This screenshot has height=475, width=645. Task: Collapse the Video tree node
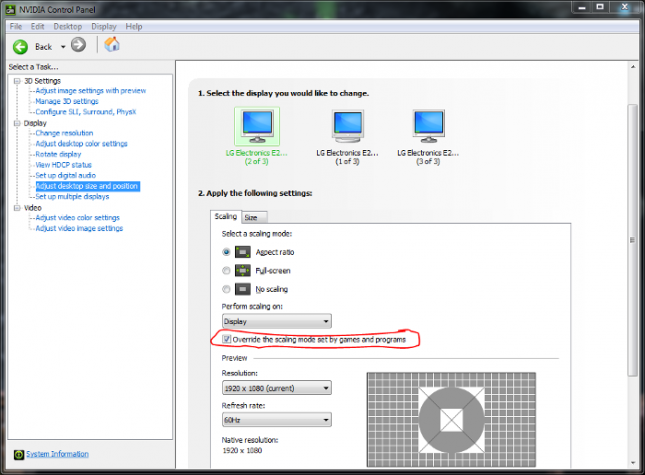tap(17, 208)
